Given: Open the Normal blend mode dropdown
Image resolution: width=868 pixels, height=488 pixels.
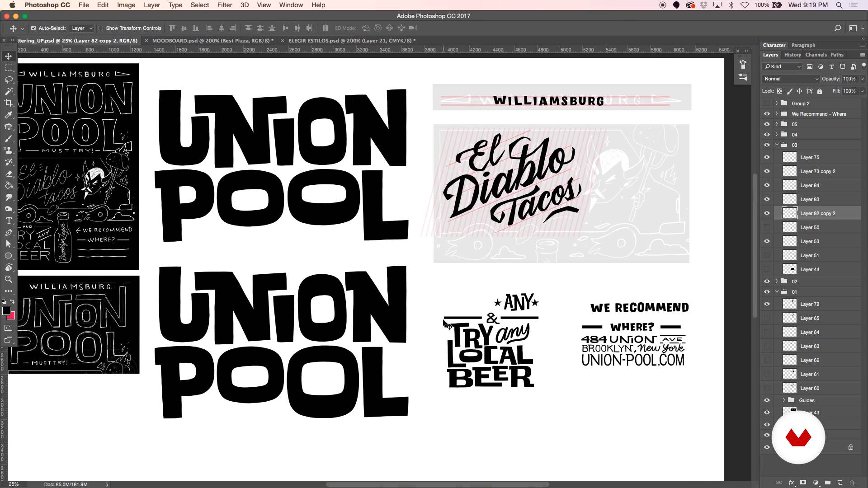Looking at the screenshot, I should click(791, 79).
